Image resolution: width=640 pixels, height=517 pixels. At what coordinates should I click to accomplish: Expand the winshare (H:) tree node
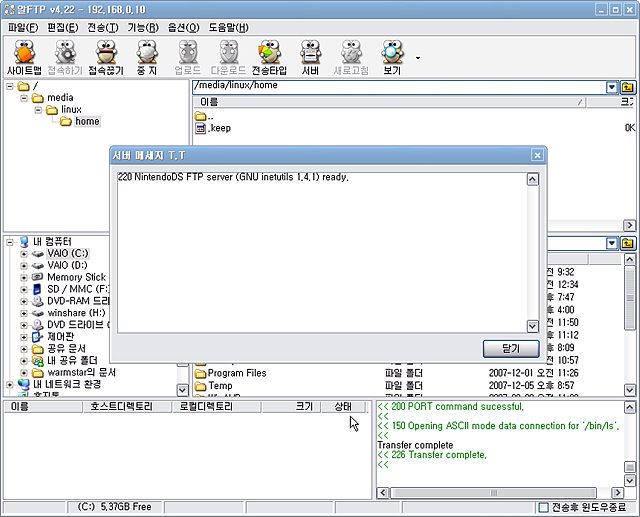[x=24, y=313]
